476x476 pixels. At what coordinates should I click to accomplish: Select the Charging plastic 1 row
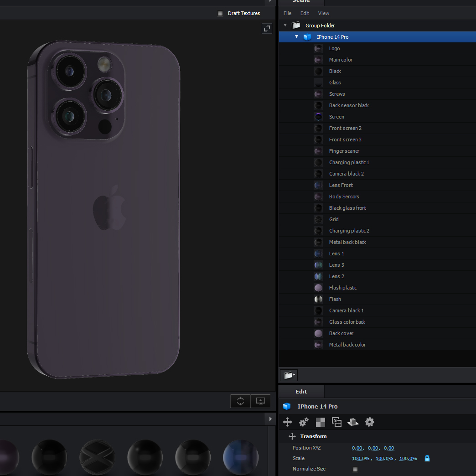[378, 162]
